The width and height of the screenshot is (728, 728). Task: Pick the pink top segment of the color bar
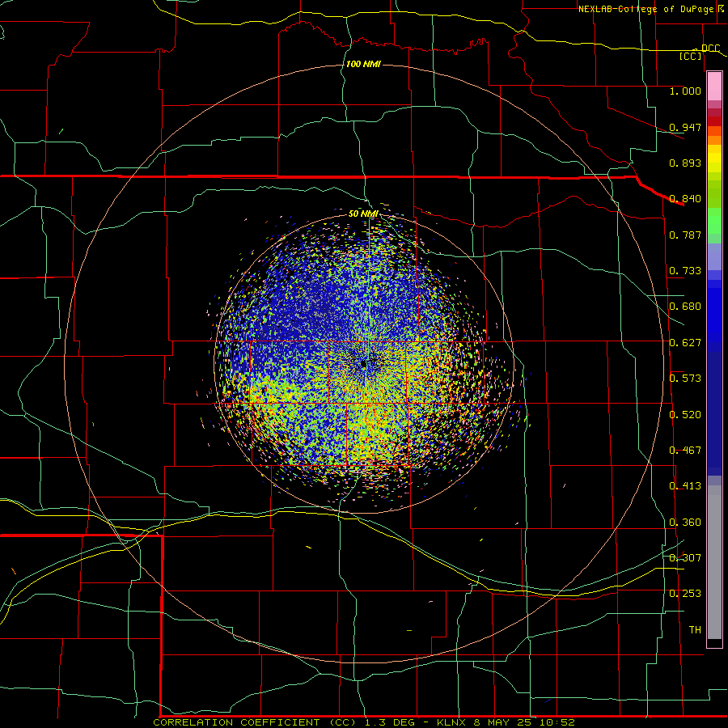click(x=714, y=86)
